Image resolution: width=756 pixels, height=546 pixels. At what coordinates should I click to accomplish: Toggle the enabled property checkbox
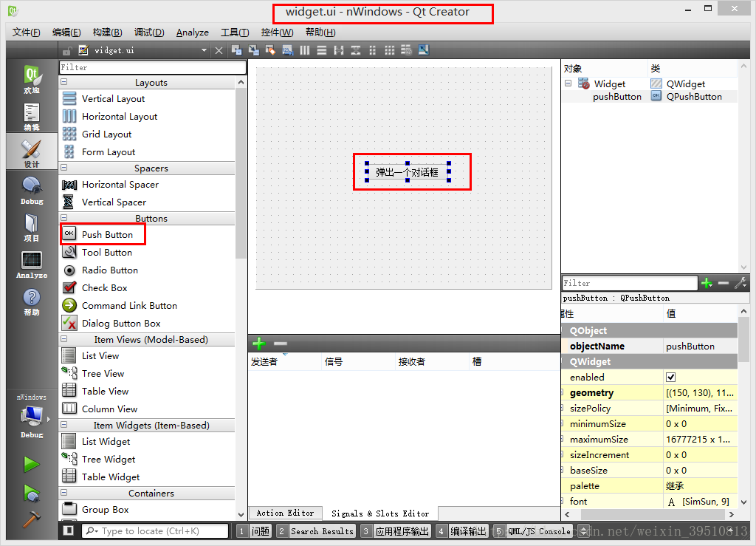tap(670, 378)
